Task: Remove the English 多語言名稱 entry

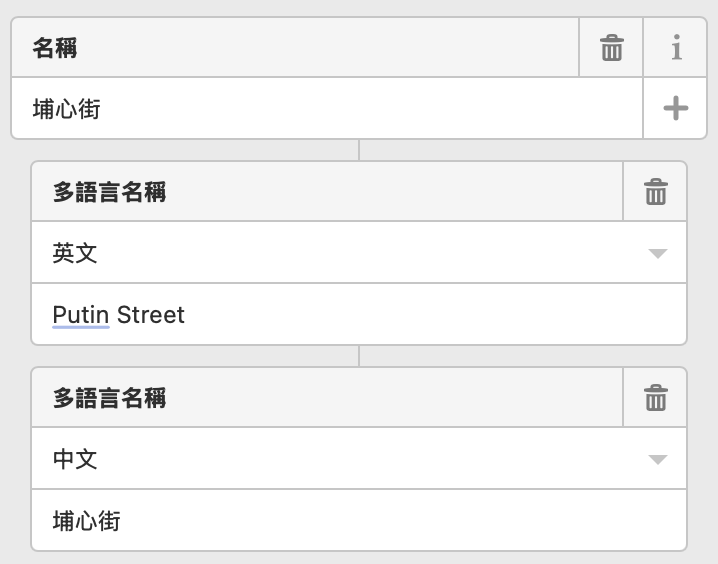Action: [x=655, y=191]
